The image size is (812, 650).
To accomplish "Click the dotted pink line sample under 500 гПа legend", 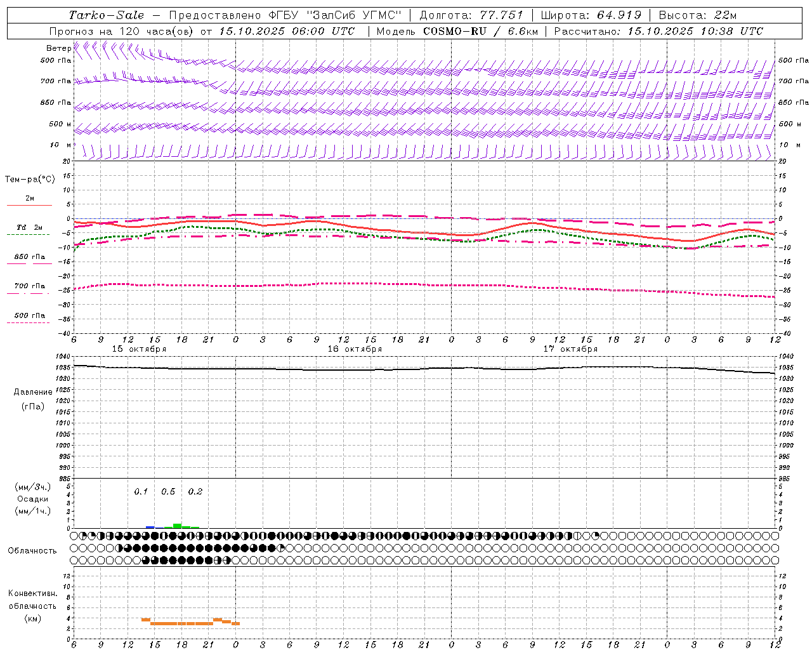I will (x=29, y=322).
